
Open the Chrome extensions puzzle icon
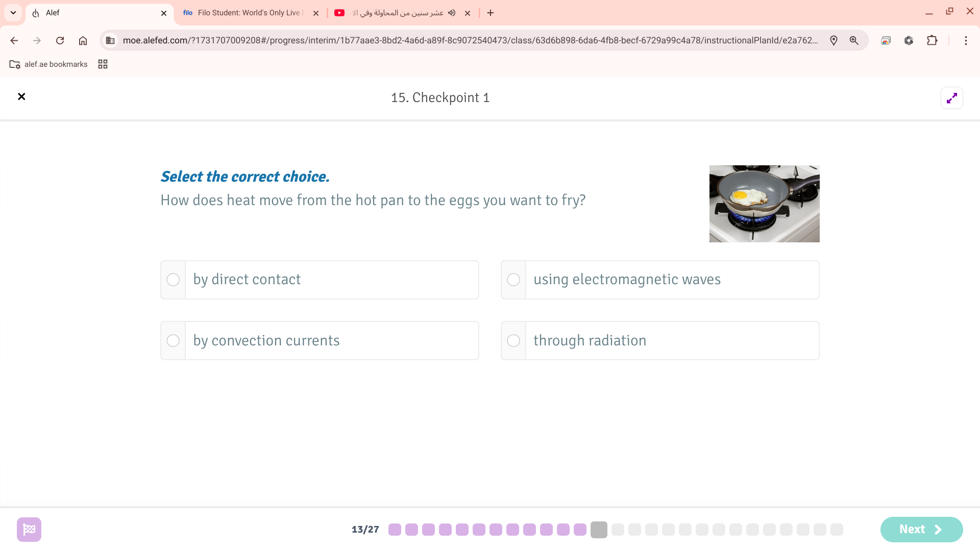click(932, 40)
